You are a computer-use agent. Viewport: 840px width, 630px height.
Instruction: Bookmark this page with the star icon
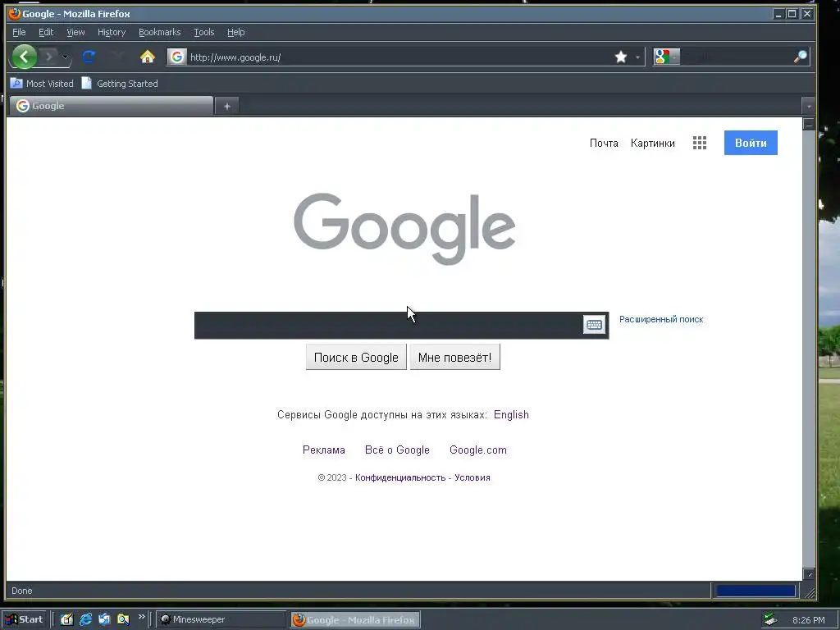click(621, 57)
